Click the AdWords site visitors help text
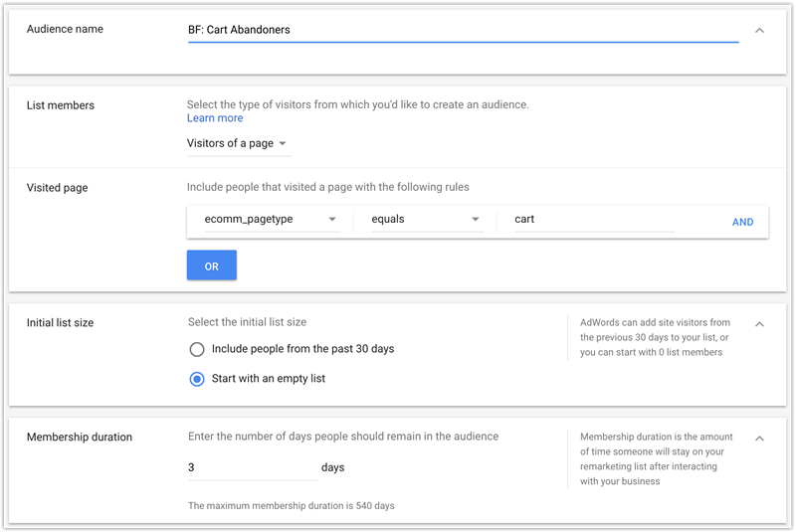 coord(656,337)
